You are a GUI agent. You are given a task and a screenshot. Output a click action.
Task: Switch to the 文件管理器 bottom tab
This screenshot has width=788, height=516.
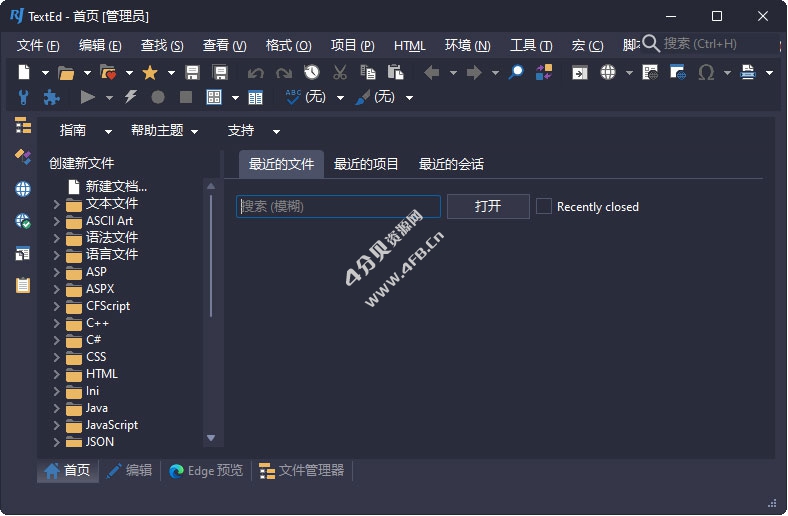tap(302, 471)
